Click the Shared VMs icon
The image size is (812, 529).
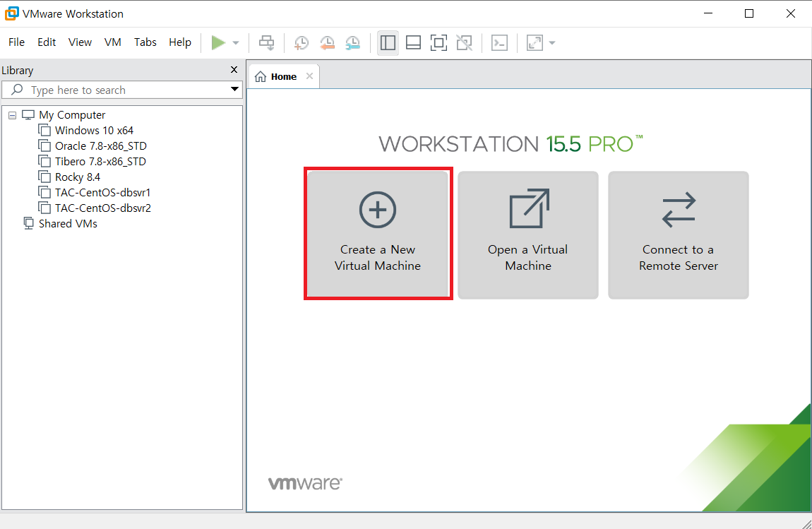28,223
